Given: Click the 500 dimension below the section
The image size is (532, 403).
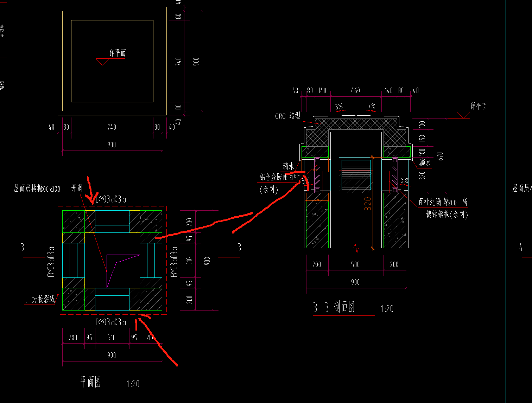Looking at the screenshot, I should 355,264.
